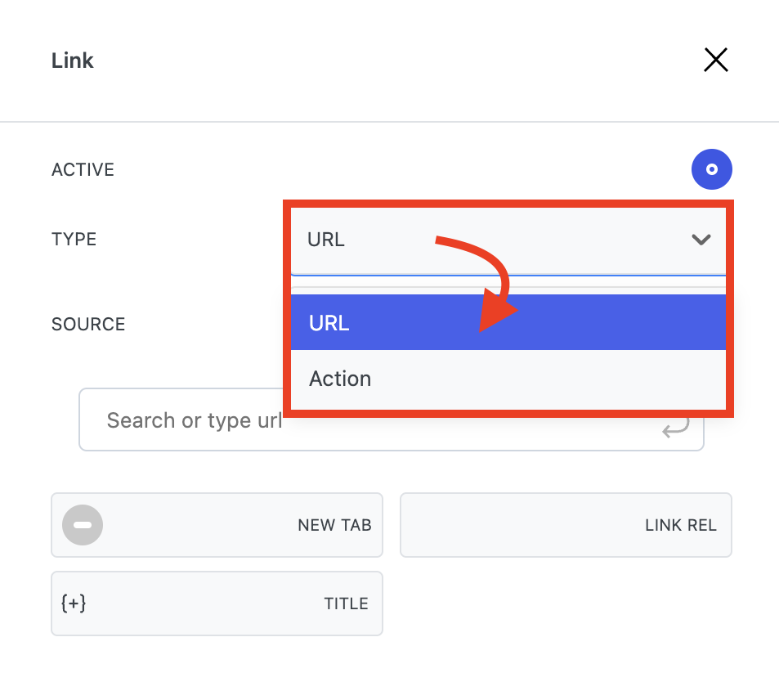Image resolution: width=779 pixels, height=700 pixels.
Task: Click the return arrow icon in url field
Action: [676, 427]
